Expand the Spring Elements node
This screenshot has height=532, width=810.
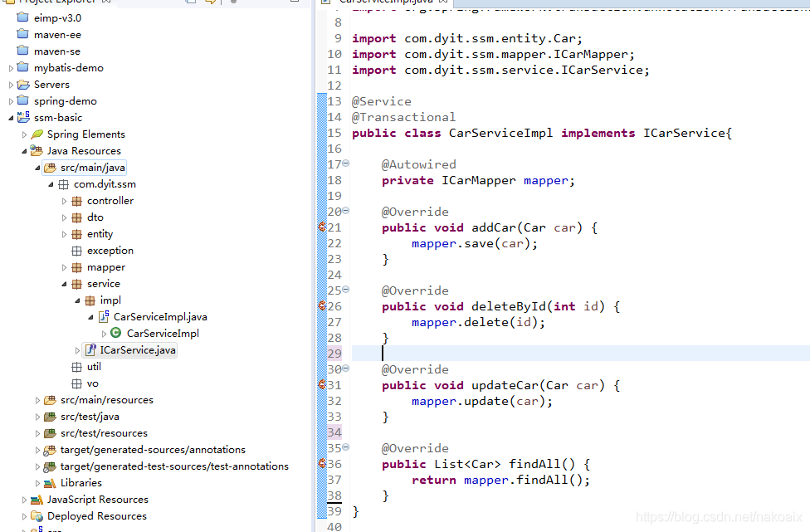click(24, 134)
